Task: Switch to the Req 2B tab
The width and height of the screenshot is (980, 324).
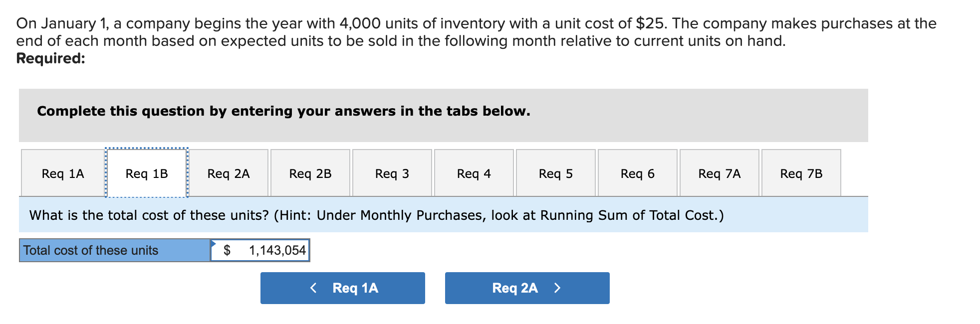Action: pyautogui.click(x=310, y=173)
